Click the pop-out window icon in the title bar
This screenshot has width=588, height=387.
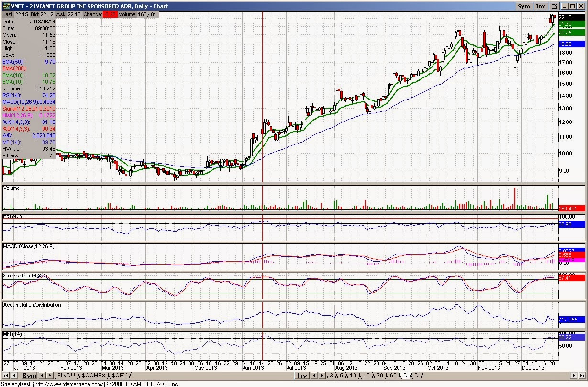[x=555, y=6]
